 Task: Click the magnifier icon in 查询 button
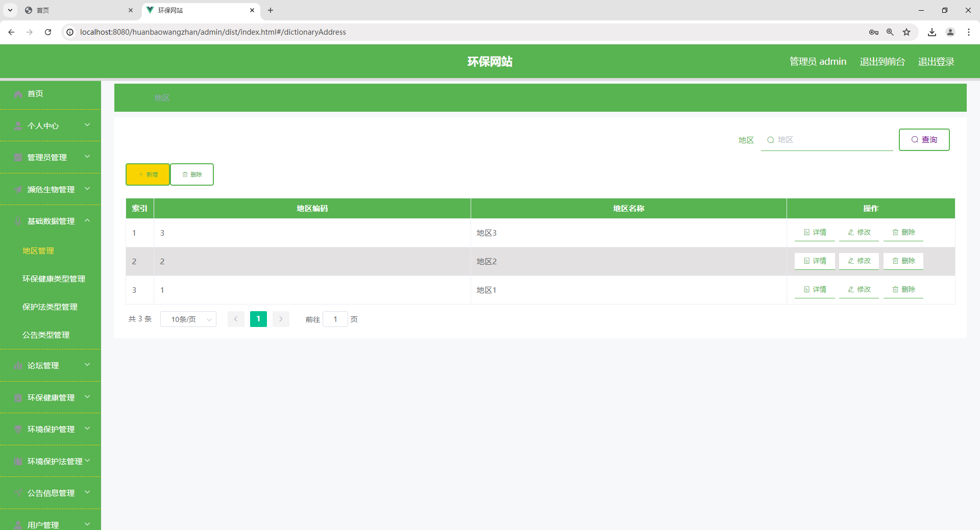[x=915, y=139]
